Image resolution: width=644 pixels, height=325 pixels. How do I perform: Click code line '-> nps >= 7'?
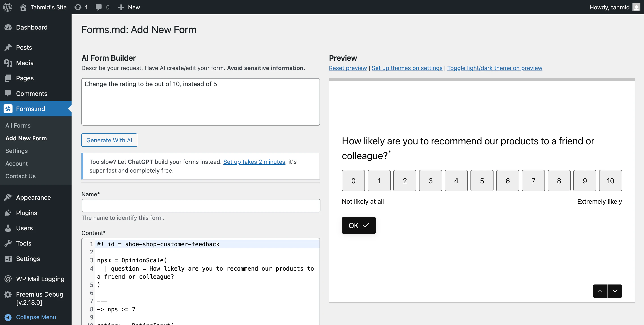(x=116, y=310)
